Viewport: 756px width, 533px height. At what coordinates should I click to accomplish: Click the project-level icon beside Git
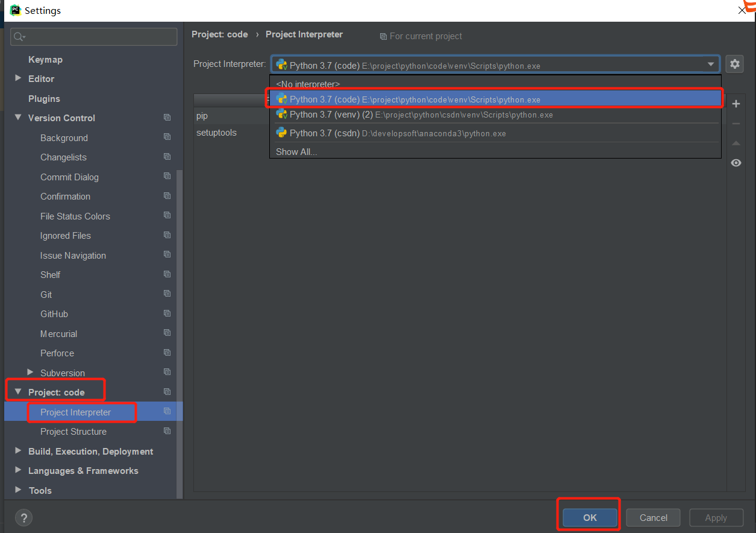point(167,294)
